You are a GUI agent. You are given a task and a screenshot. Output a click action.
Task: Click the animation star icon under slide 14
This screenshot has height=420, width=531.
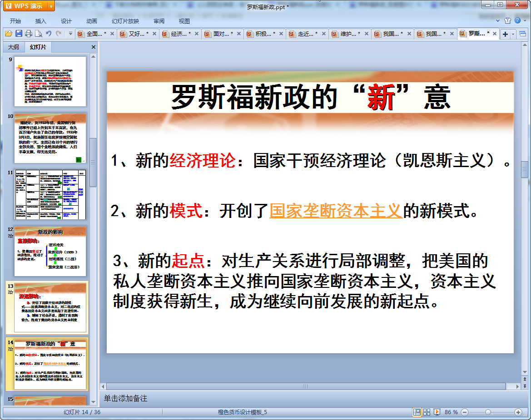[x=10, y=349]
